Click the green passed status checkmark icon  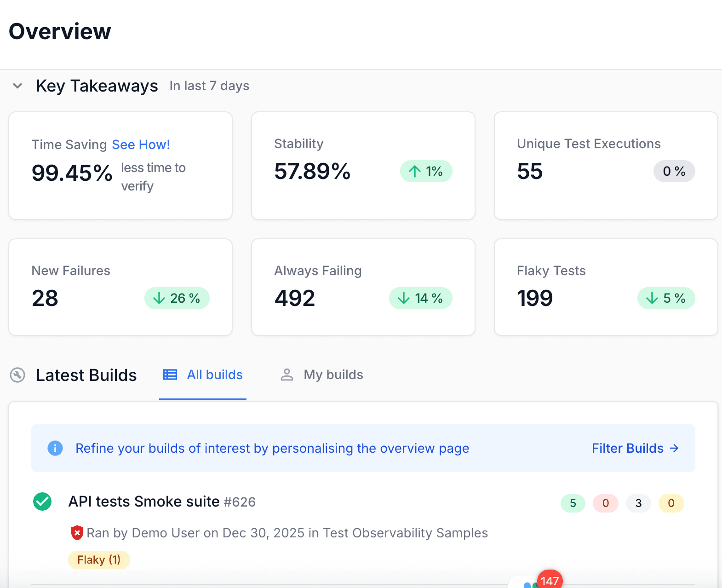(x=42, y=502)
